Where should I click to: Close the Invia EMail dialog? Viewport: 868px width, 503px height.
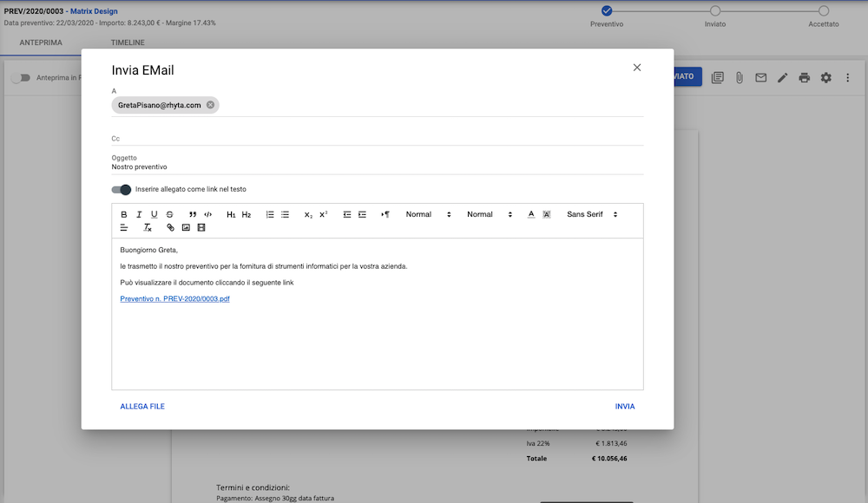tap(637, 68)
